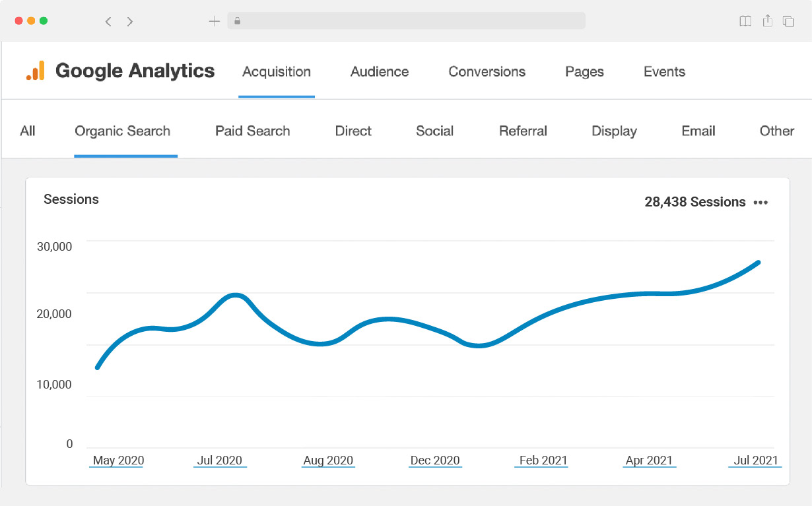
Task: Click the Google Analytics logo icon
Action: pyautogui.click(x=36, y=71)
